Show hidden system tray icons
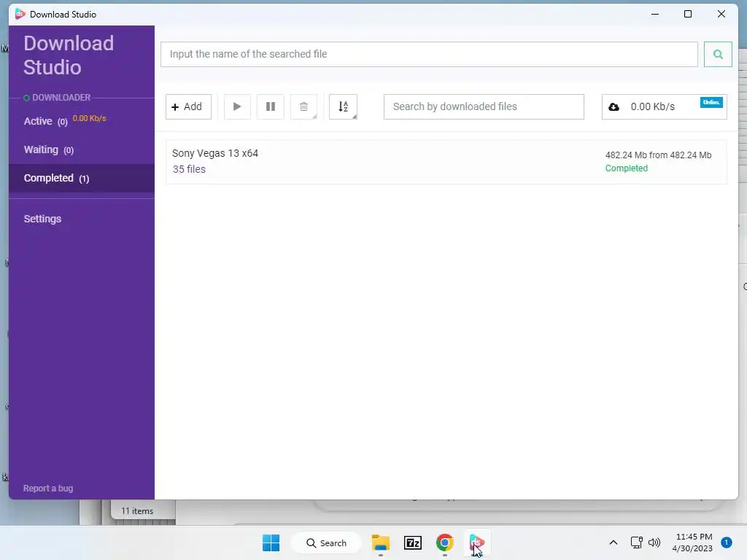The width and height of the screenshot is (747, 560). click(613, 542)
